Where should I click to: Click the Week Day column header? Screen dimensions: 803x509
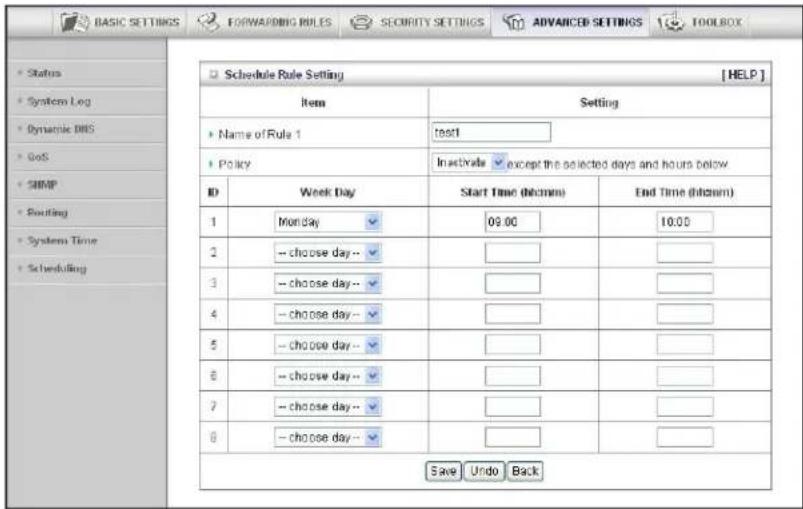pyautogui.click(x=328, y=193)
